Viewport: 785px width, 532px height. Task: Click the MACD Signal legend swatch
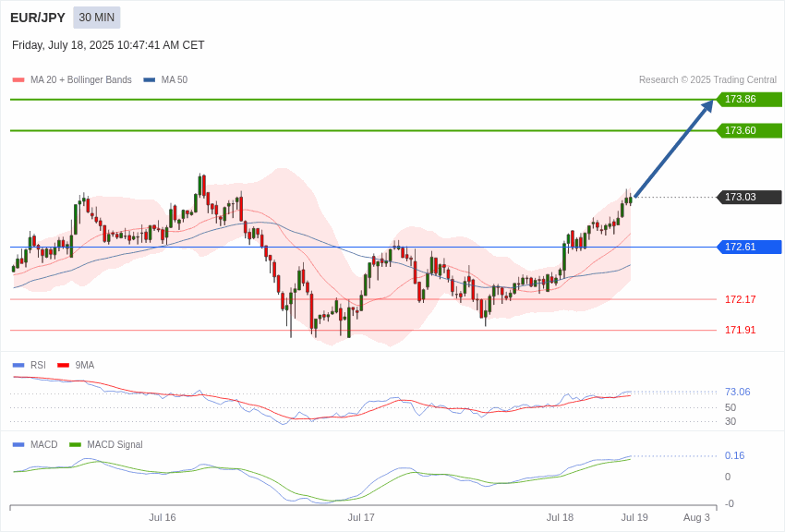(x=75, y=444)
